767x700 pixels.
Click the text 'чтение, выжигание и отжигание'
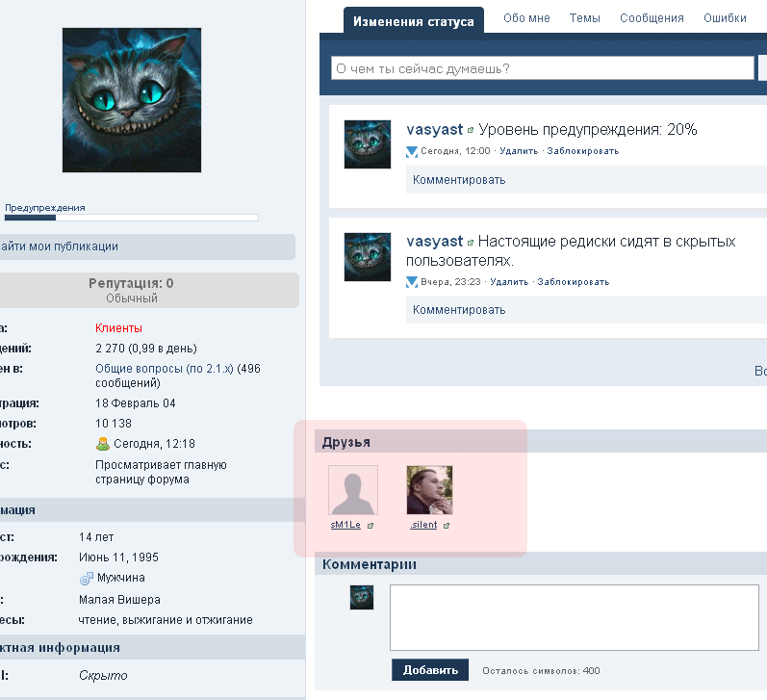point(166,620)
